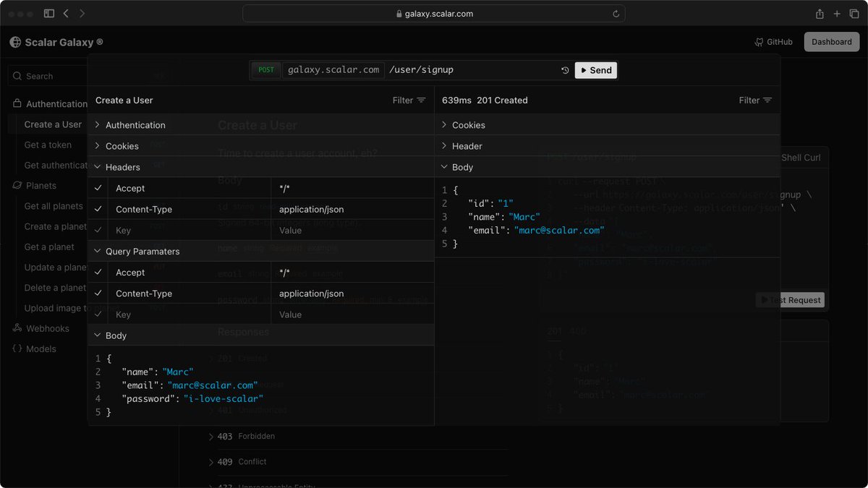Toggle the empty Query Parameters Key checkbox
Screen dimensions: 868x488
tap(98, 314)
